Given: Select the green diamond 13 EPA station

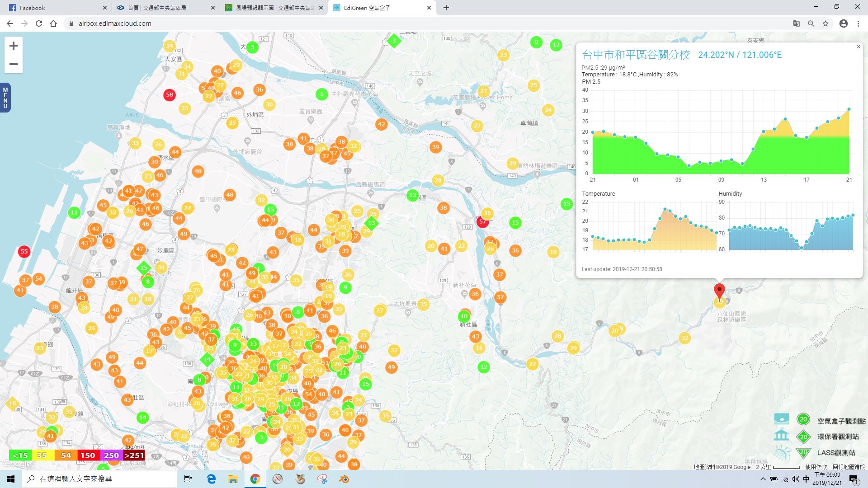Looking at the screenshot, I should pyautogui.click(x=371, y=223).
